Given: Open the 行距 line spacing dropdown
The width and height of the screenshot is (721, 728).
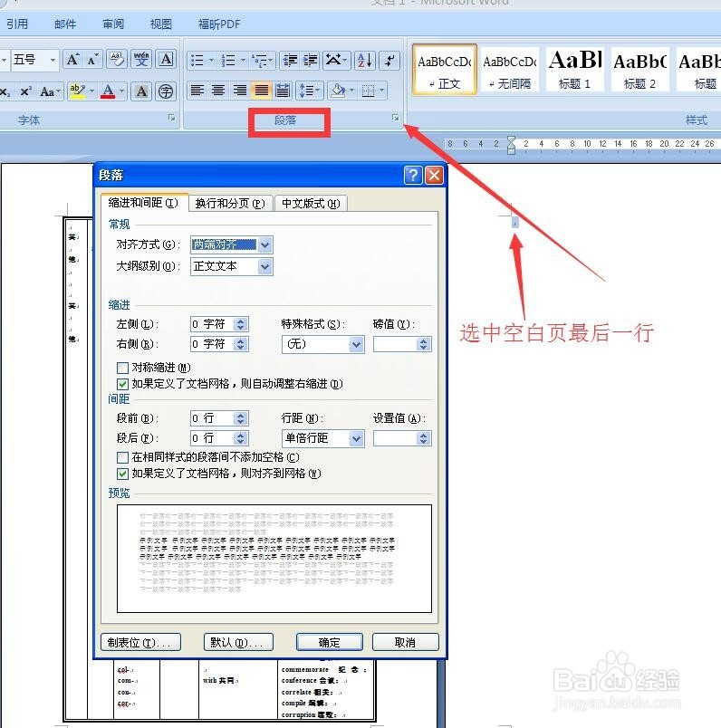Looking at the screenshot, I should coord(356,438).
